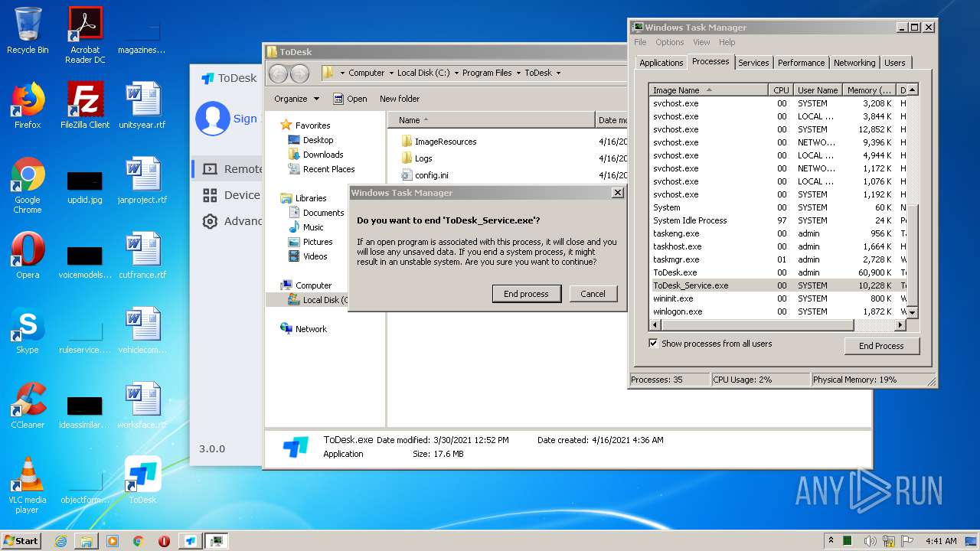The height and width of the screenshot is (551, 980).
Task: Sort processes by User Name column
Action: pos(817,90)
